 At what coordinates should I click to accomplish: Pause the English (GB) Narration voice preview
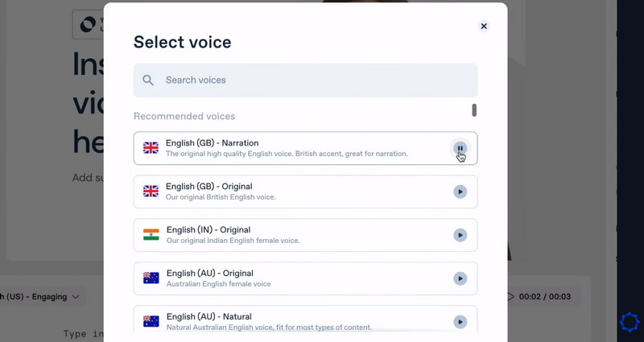pos(460,148)
